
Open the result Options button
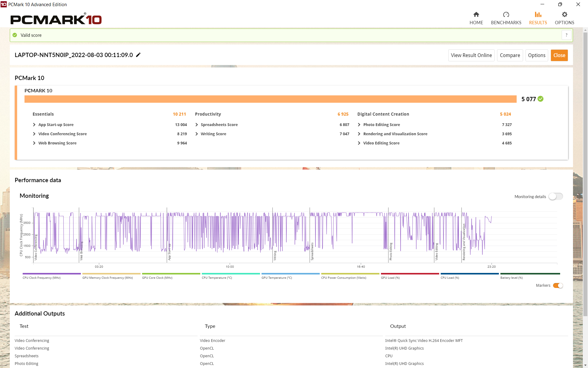pyautogui.click(x=537, y=55)
